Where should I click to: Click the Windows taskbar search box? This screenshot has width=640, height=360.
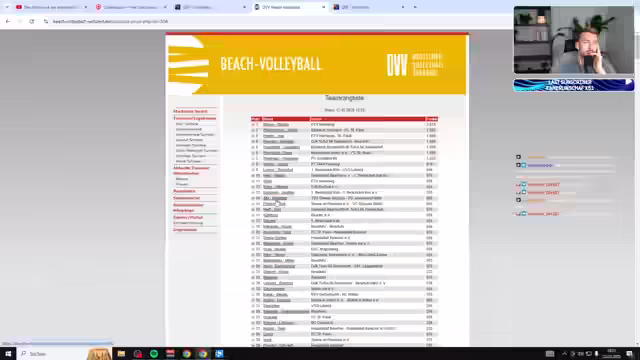(53, 353)
